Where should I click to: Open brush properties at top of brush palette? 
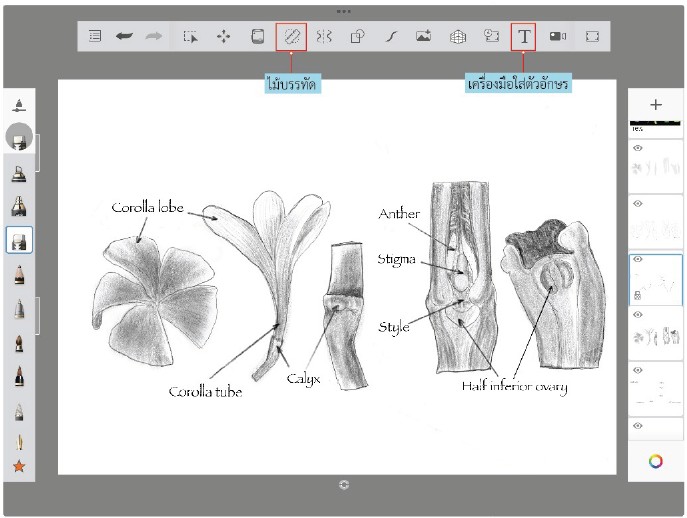[x=19, y=106]
